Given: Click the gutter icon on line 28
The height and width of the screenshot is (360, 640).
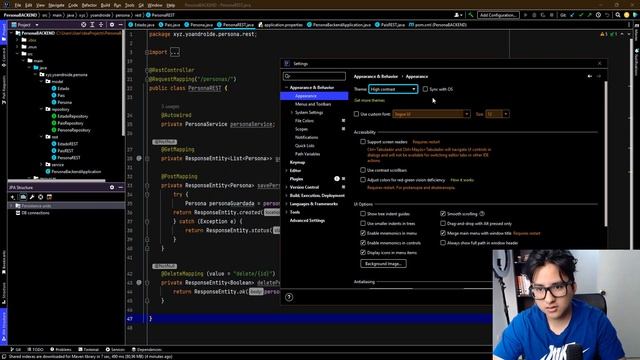Looking at the screenshot, I should pos(139,158).
